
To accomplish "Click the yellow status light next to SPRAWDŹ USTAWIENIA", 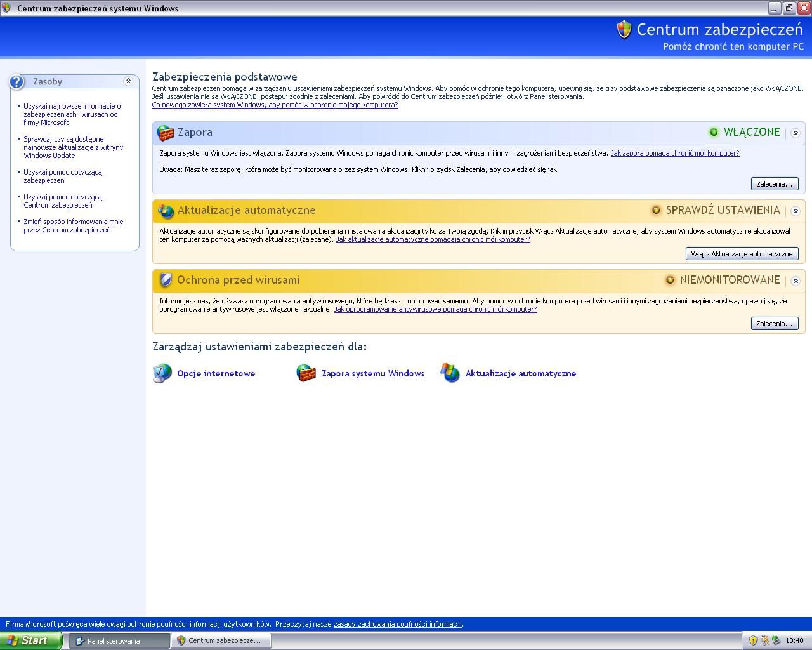I will 656,210.
